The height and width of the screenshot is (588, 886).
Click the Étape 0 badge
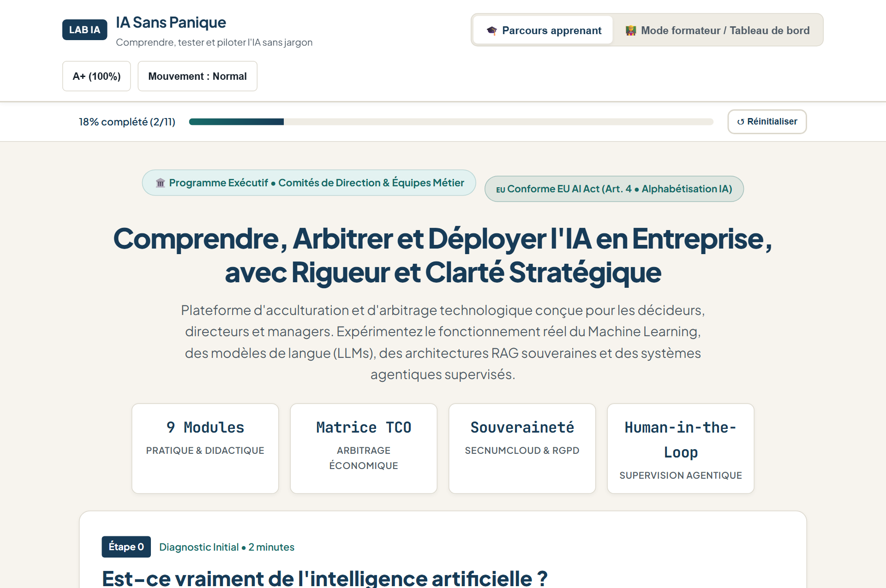[126, 546]
